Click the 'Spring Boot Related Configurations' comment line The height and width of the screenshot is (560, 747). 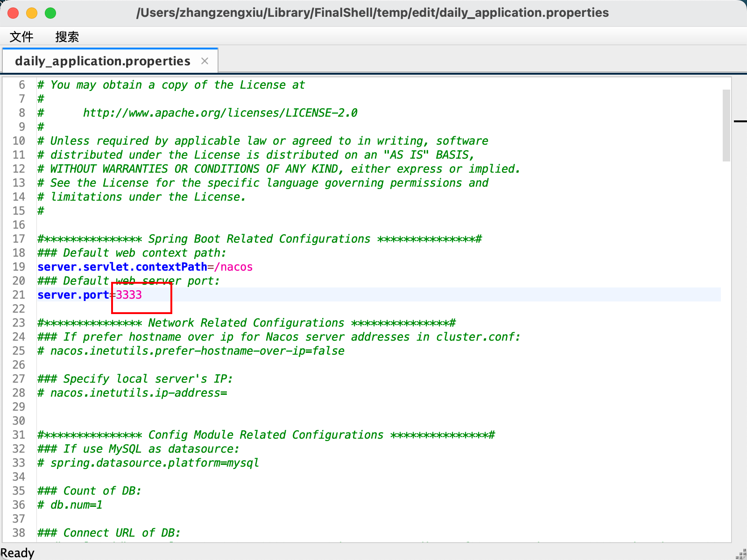pyautogui.click(x=260, y=239)
